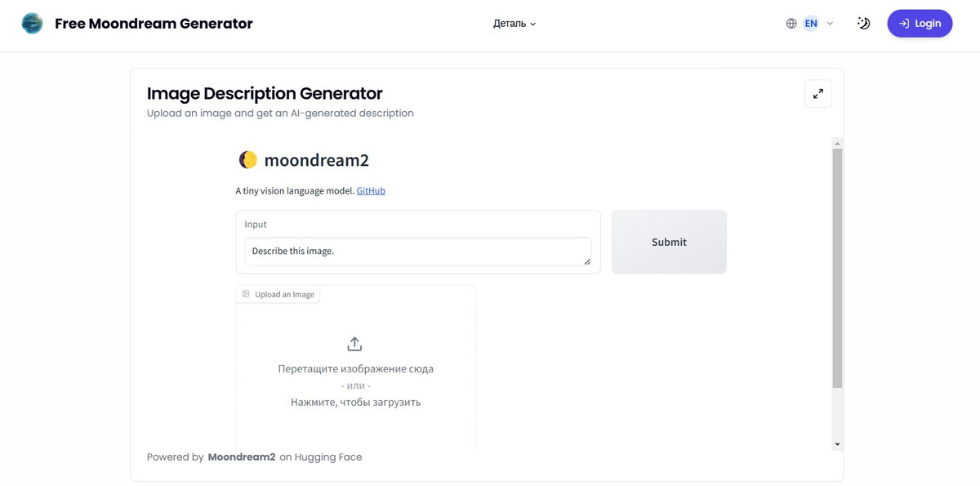Image resolution: width=980 pixels, height=486 pixels.
Task: Click the upload arrow icon
Action: click(x=354, y=344)
